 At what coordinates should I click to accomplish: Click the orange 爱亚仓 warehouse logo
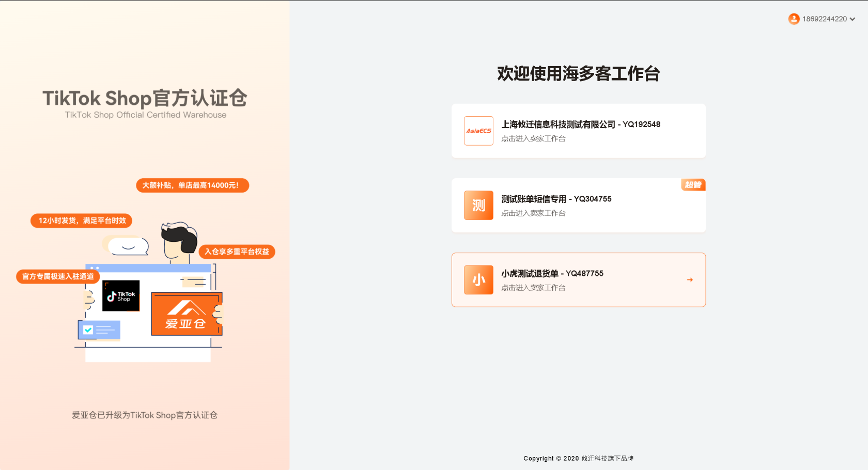tap(187, 314)
